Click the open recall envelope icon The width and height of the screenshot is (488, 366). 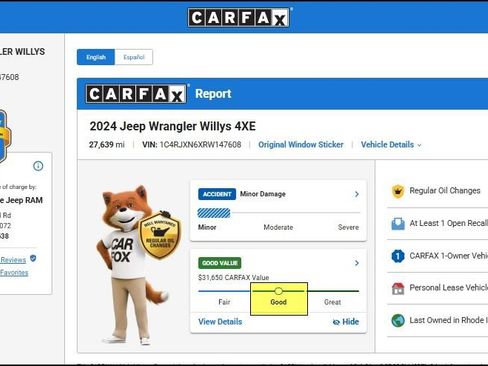tap(398, 224)
